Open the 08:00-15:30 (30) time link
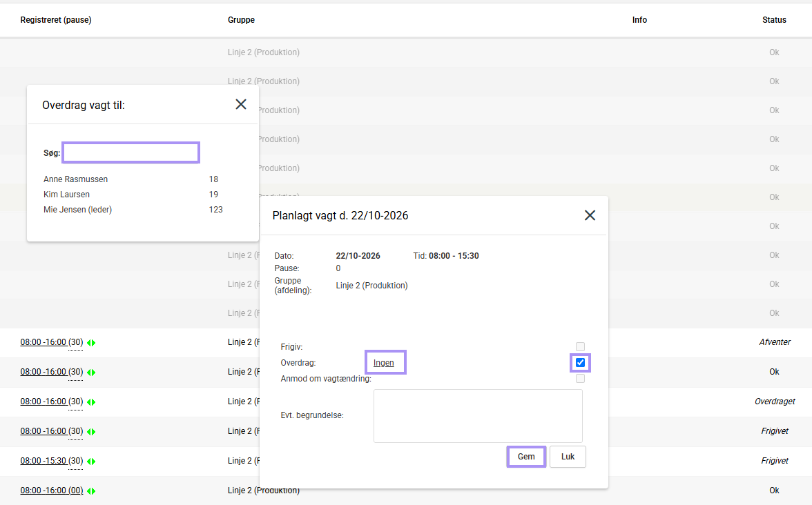The width and height of the screenshot is (812, 505). 52,461
